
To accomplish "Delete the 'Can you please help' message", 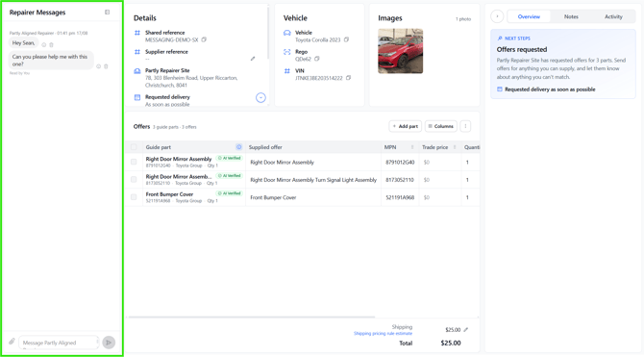I will pos(106,66).
